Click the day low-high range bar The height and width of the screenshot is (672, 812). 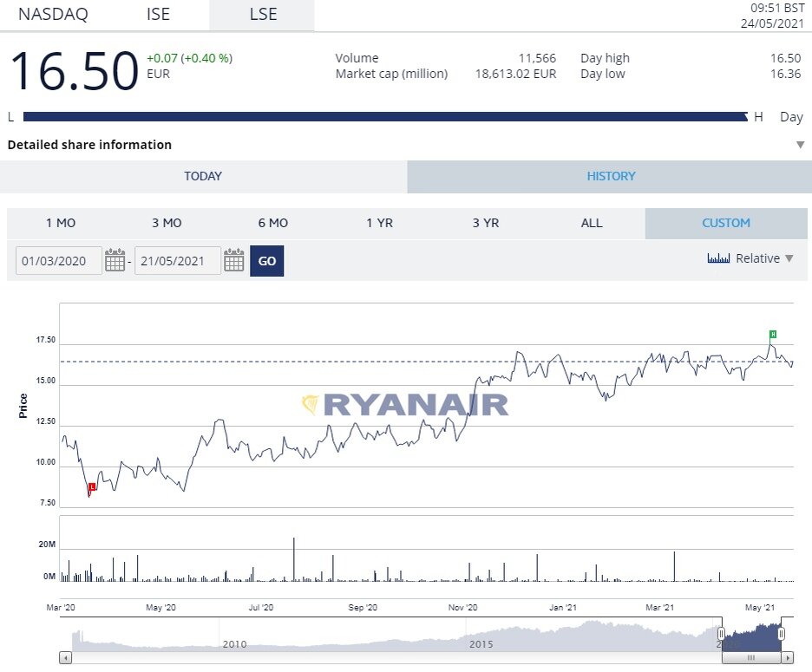tap(385, 117)
